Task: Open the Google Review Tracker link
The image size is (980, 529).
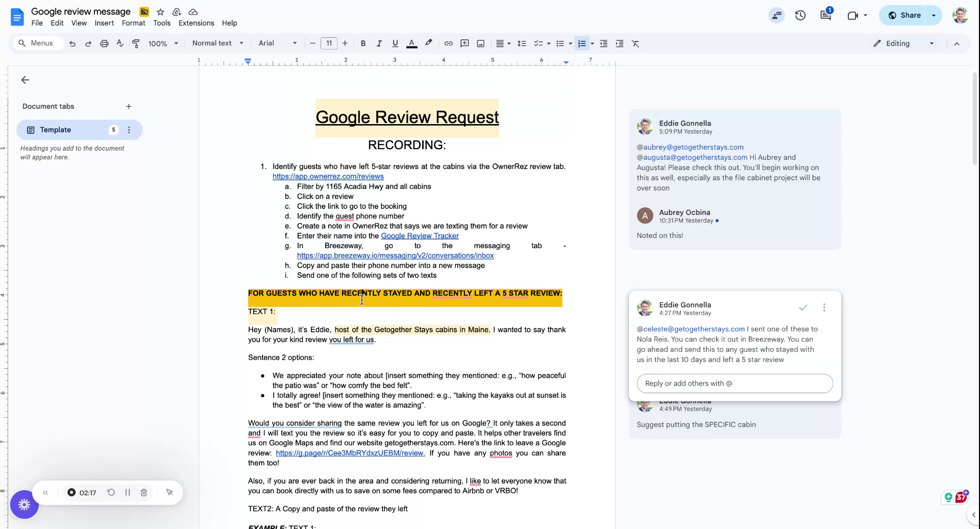Action: pyautogui.click(x=420, y=236)
